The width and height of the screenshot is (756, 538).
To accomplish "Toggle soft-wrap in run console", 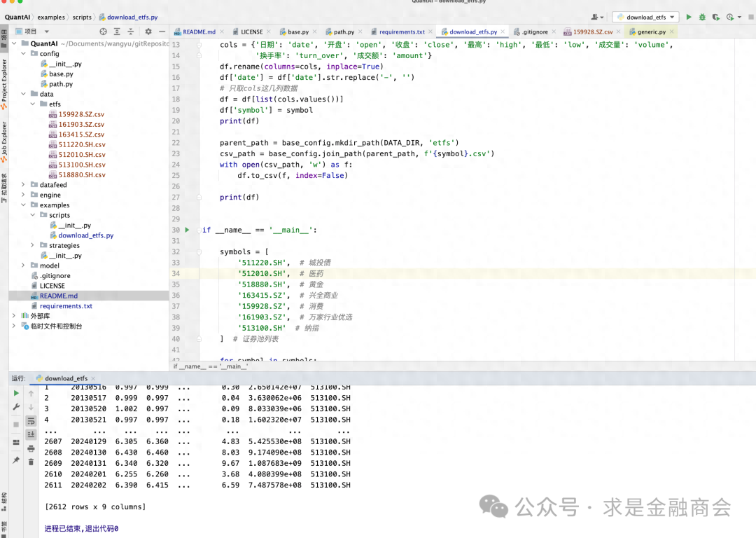I will [x=31, y=421].
